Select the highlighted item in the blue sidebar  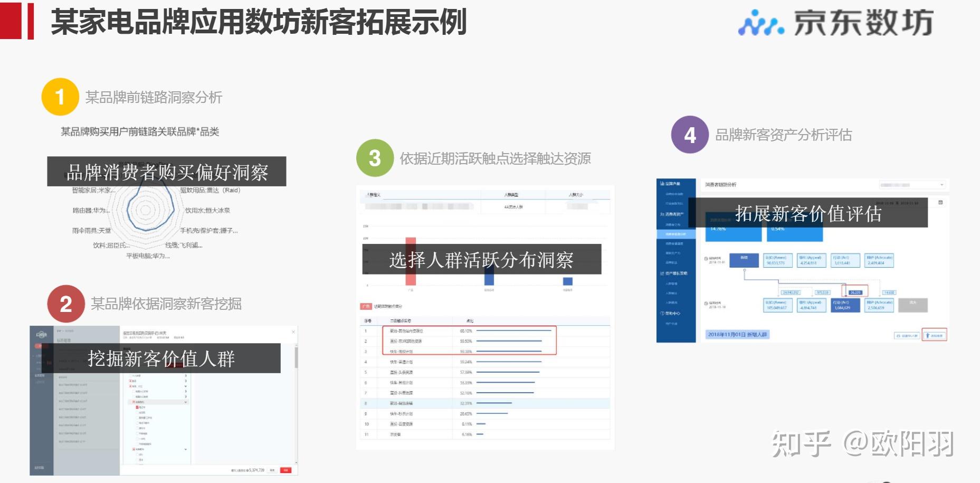click(x=676, y=233)
